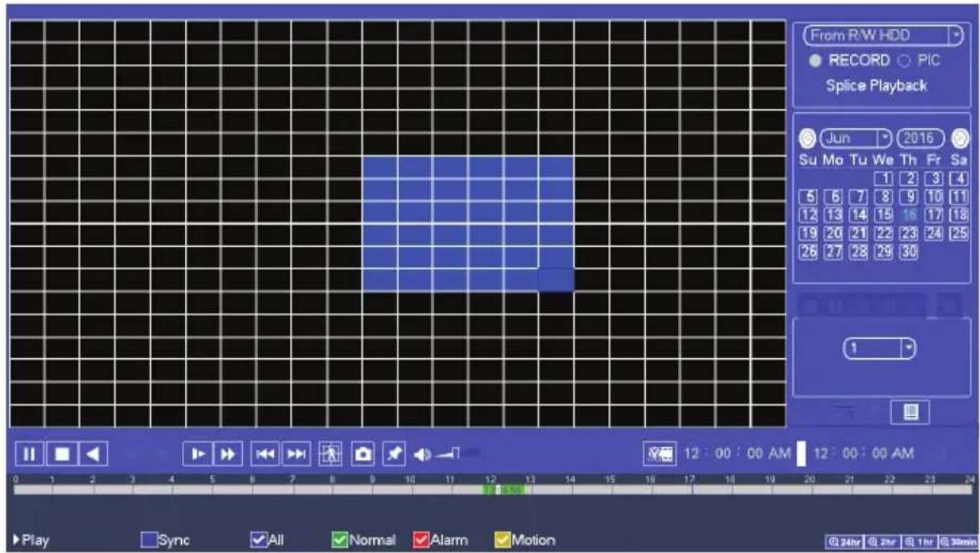This screenshot has height=553, width=980.
Task: Play video backward with the reverse arrow
Action: click(x=92, y=454)
